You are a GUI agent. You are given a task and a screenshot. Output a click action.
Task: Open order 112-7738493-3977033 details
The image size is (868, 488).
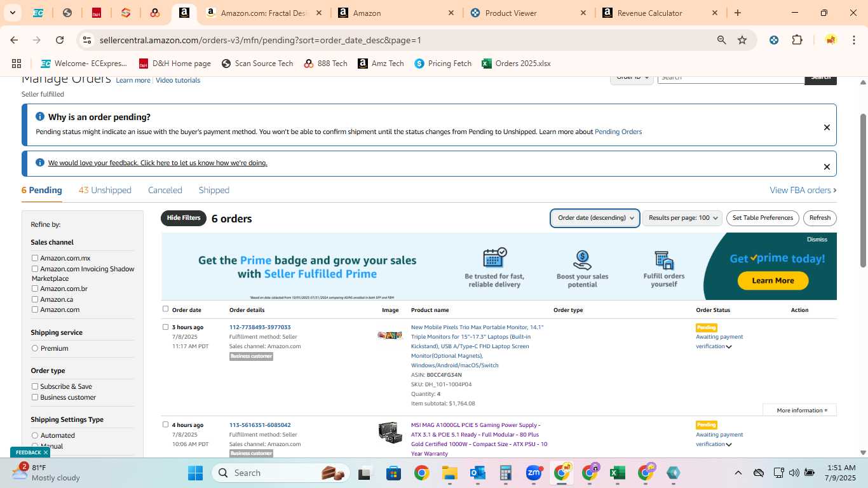260,327
